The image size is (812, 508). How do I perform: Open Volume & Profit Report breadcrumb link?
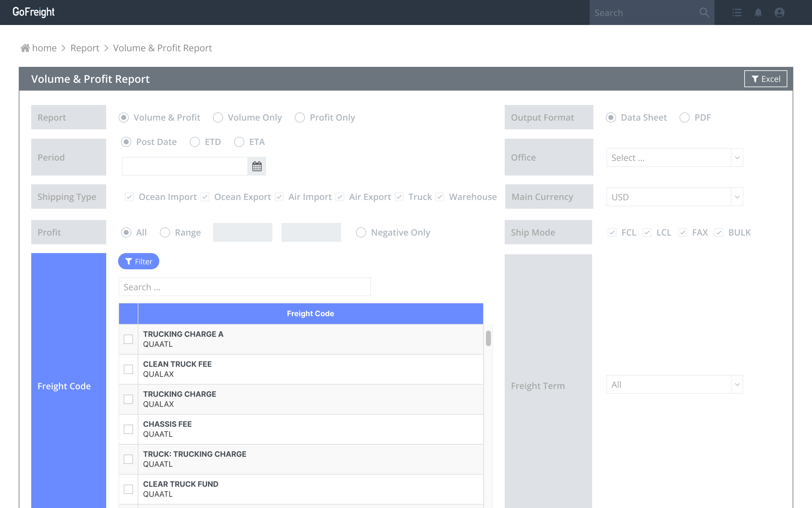162,48
